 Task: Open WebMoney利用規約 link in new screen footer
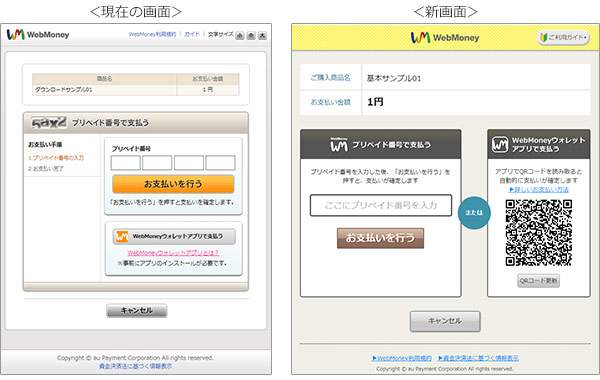[402, 358]
